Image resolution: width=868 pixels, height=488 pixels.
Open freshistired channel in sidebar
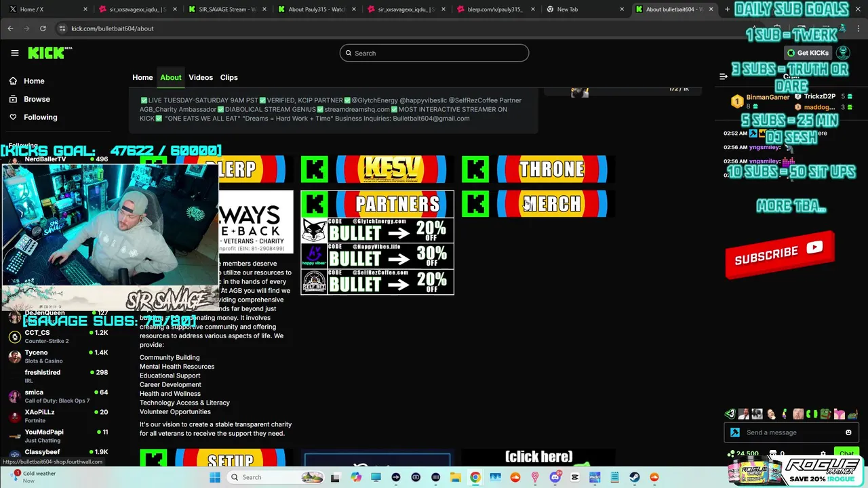58,376
